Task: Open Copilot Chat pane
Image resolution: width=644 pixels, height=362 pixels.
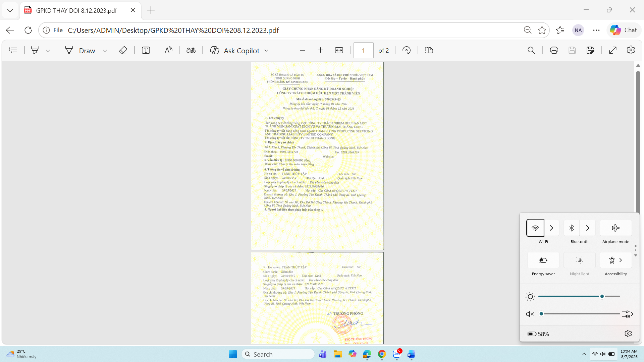Action: [x=623, y=30]
